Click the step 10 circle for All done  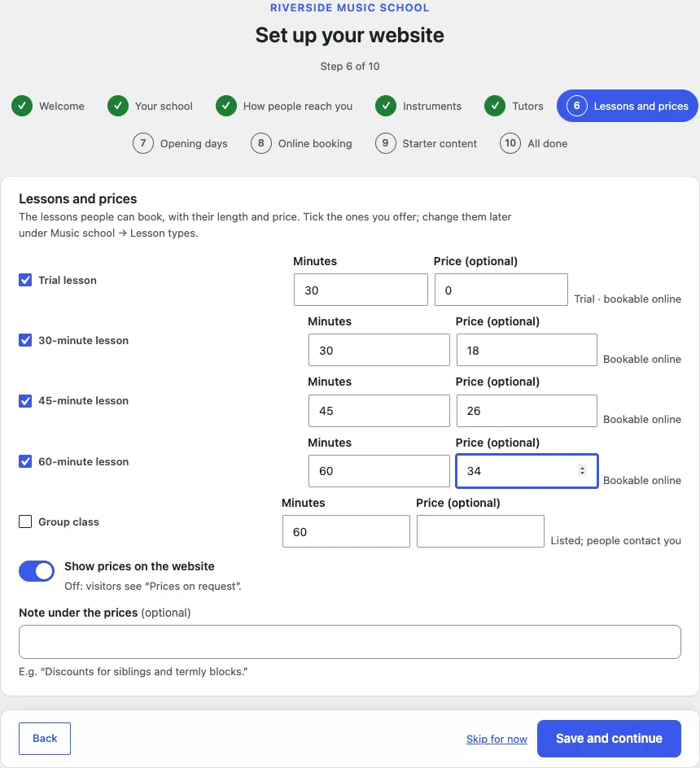pyautogui.click(x=510, y=143)
